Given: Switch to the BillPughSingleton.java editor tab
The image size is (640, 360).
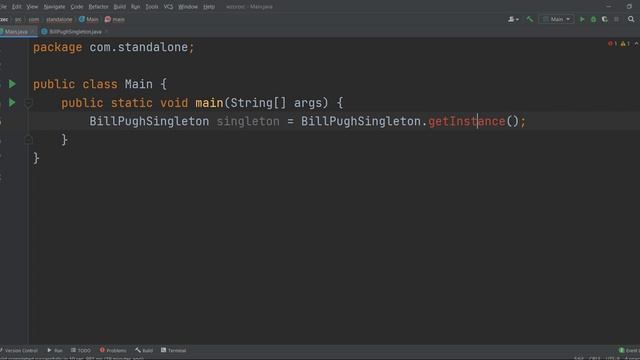Looking at the screenshot, I should 74,31.
